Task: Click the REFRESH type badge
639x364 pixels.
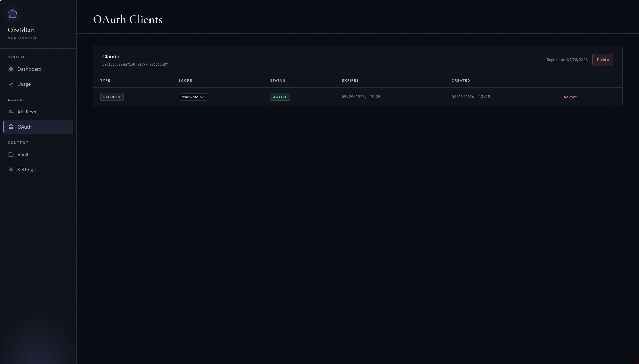Action: [112, 97]
